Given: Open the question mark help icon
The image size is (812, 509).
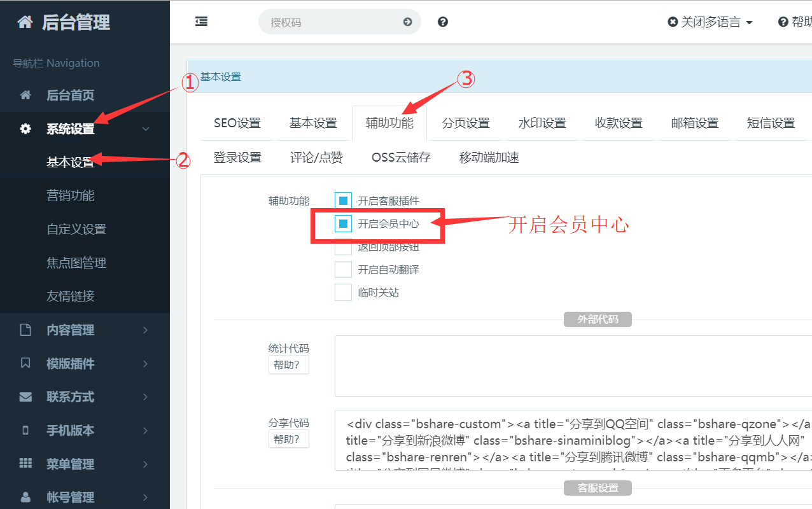Looking at the screenshot, I should [443, 22].
